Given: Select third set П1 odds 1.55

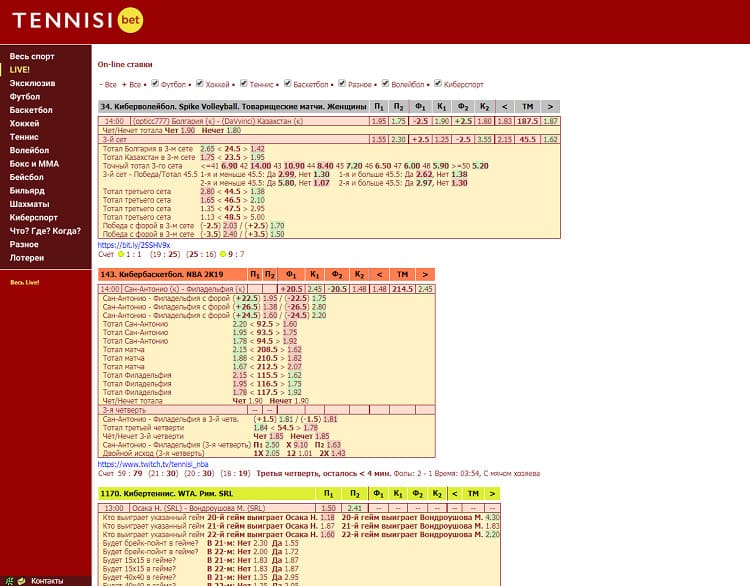Looking at the screenshot, I should pyautogui.click(x=379, y=139).
